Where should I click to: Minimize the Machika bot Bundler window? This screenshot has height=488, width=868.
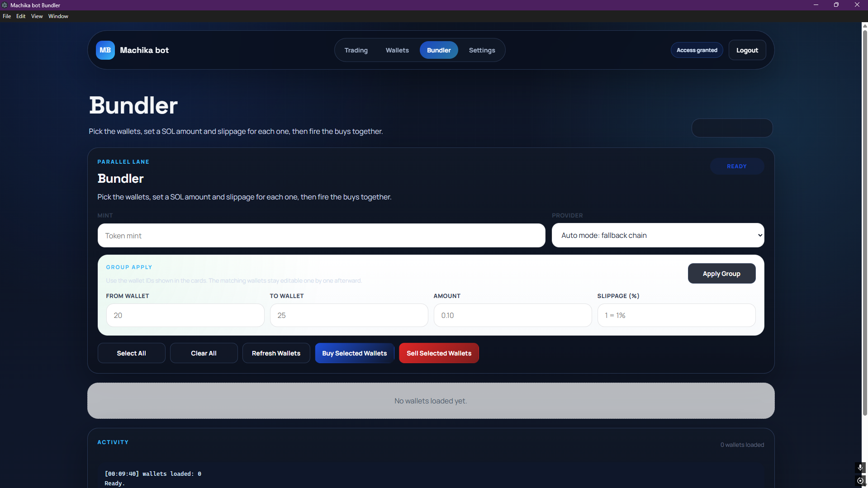click(x=816, y=5)
